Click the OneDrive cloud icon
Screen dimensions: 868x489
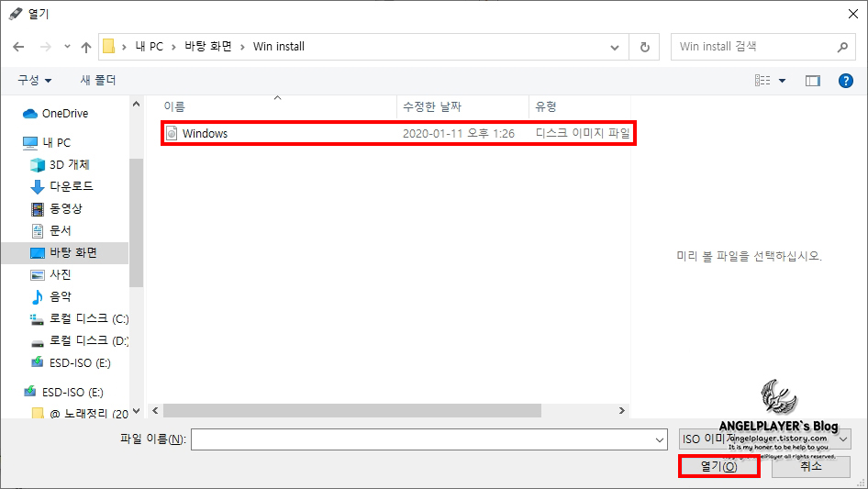[x=30, y=114]
